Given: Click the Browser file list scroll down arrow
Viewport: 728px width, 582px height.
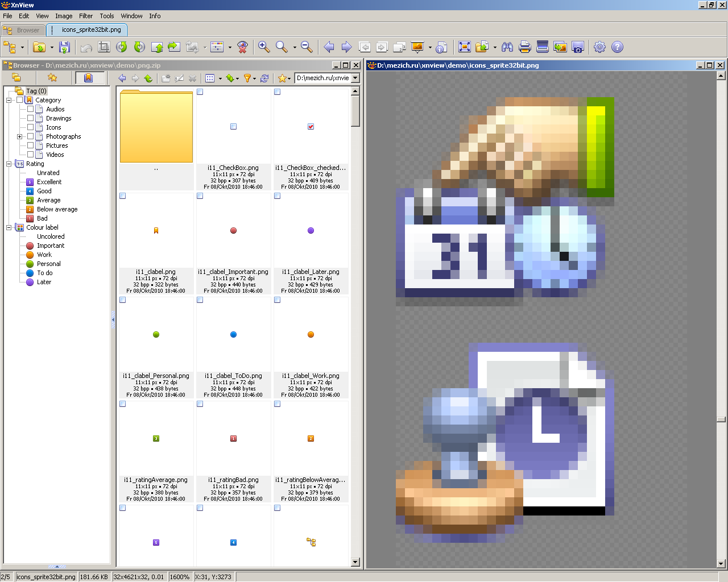Looking at the screenshot, I should (x=355, y=562).
